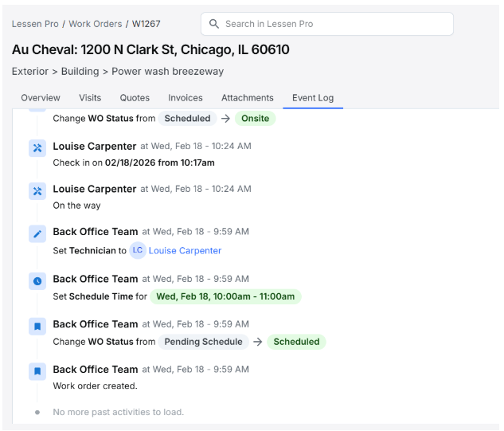Image resolution: width=504 pixels, height=431 pixels.
Task: Click the Wed, Feb 18 schedule time badge
Action: 225,296
